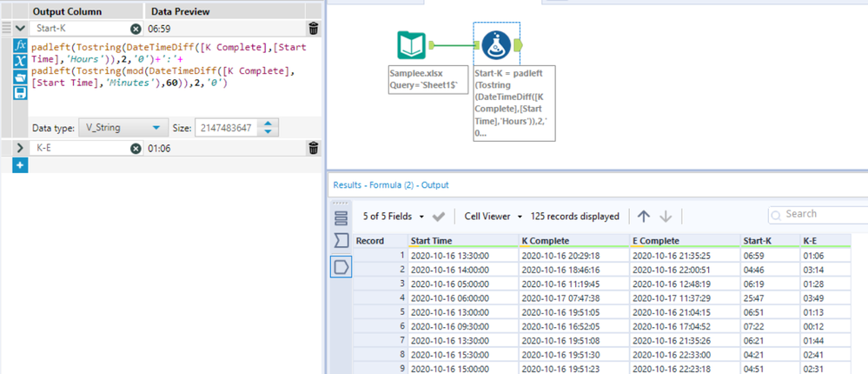This screenshot has height=374, width=868.
Task: Select K Complete cell 2020-10-16 18:46:16
Action: (x=574, y=270)
